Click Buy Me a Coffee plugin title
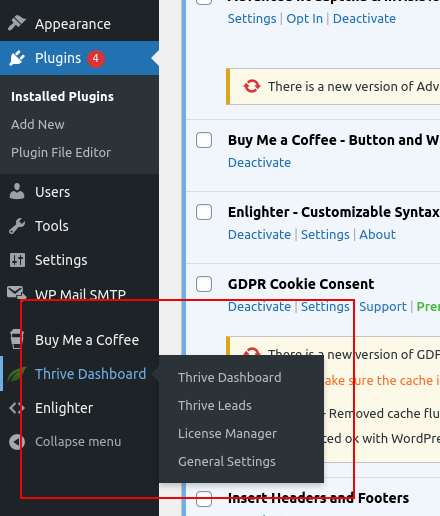Screen dimensions: 440x516 tap(334, 140)
